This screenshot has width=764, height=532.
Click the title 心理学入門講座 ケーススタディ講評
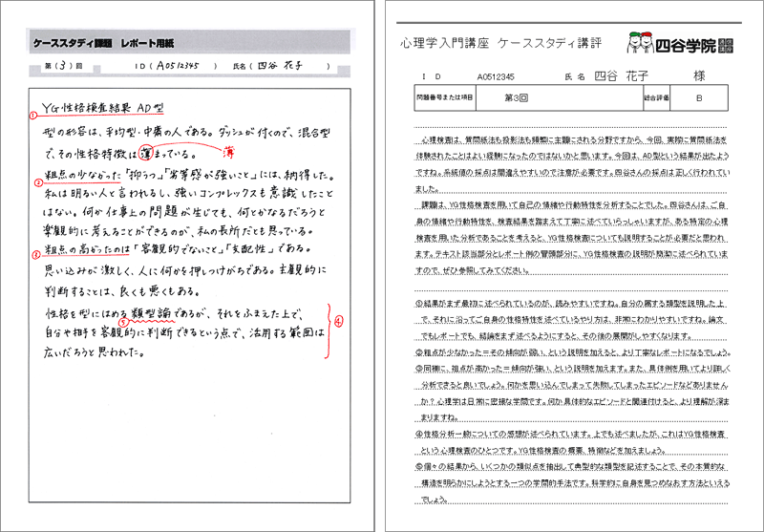click(x=500, y=42)
